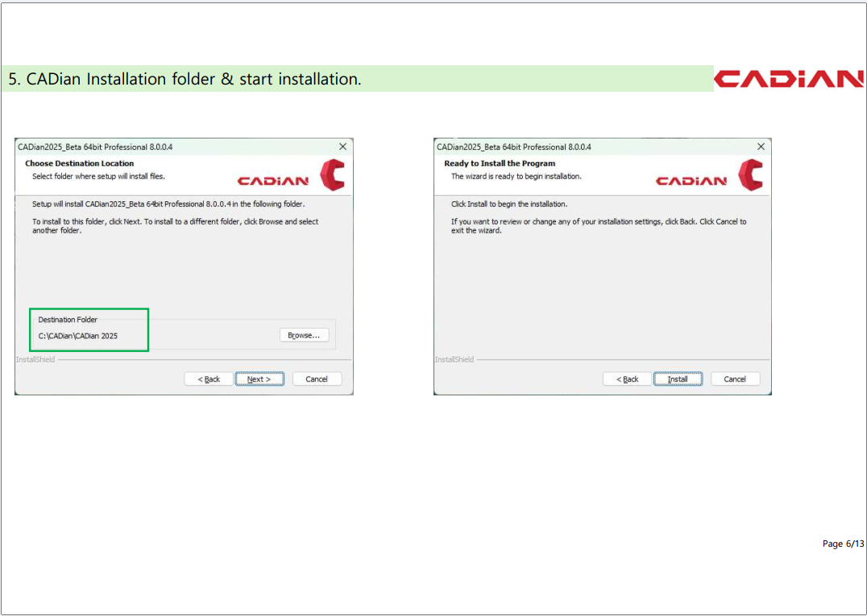The width and height of the screenshot is (867, 616).
Task: Close the Choose Destination Location window
Action: click(x=342, y=147)
